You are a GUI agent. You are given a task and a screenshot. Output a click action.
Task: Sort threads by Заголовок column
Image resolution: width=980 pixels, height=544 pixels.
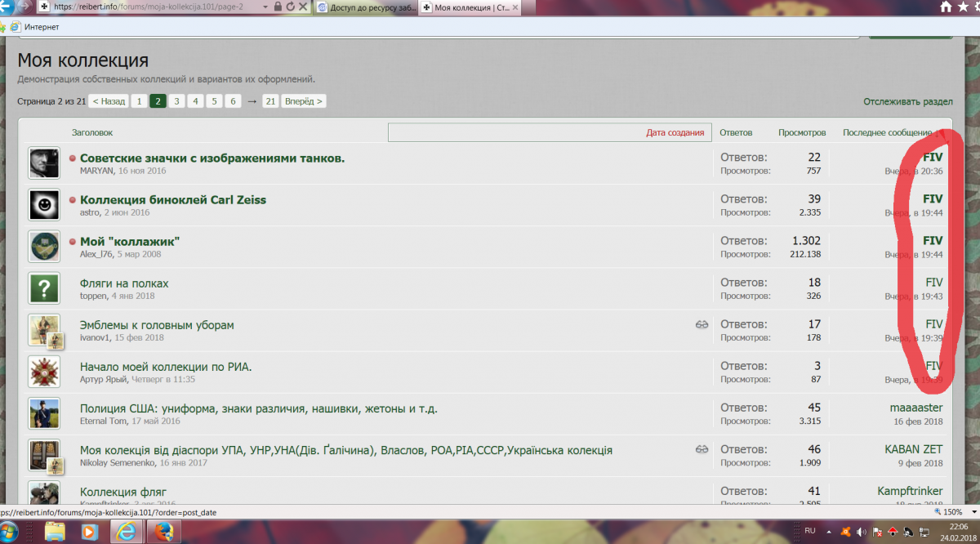click(92, 132)
